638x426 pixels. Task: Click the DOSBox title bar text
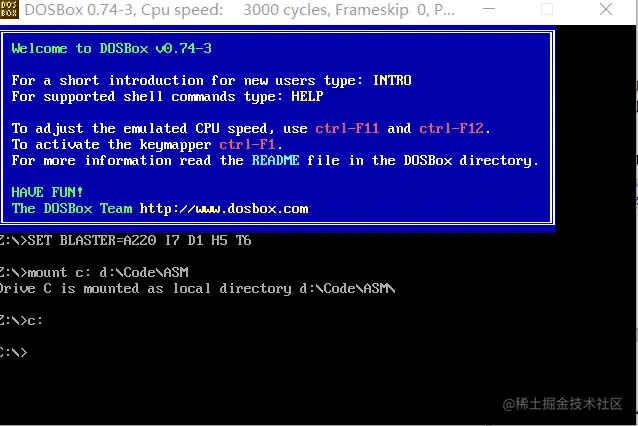pyautogui.click(x=239, y=9)
